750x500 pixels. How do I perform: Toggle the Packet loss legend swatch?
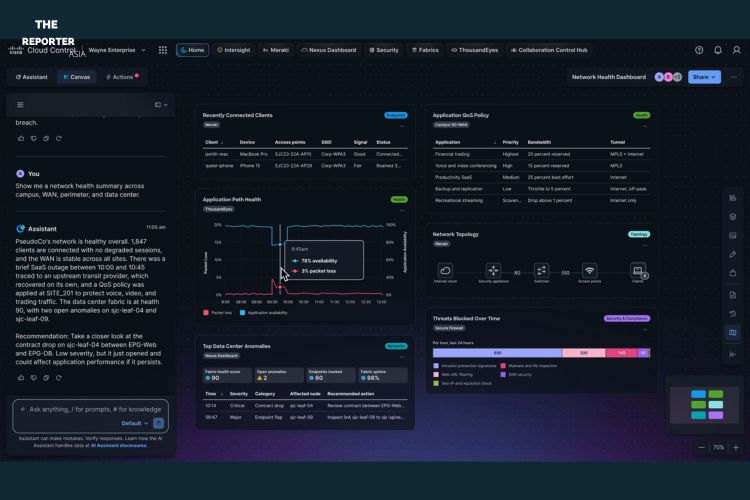point(206,313)
